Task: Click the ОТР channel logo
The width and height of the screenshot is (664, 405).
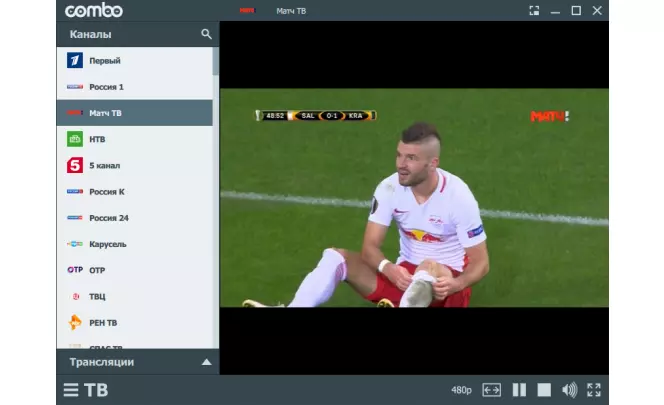Action: coord(75,270)
